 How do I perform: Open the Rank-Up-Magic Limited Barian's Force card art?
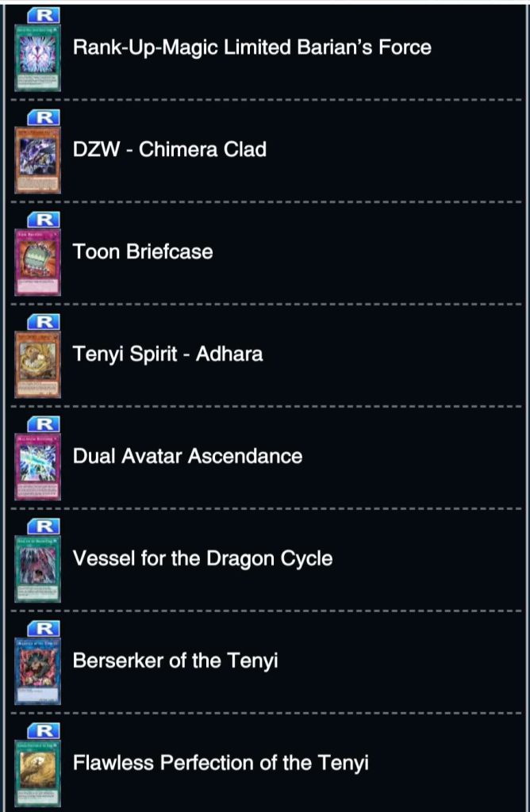pos(37,57)
